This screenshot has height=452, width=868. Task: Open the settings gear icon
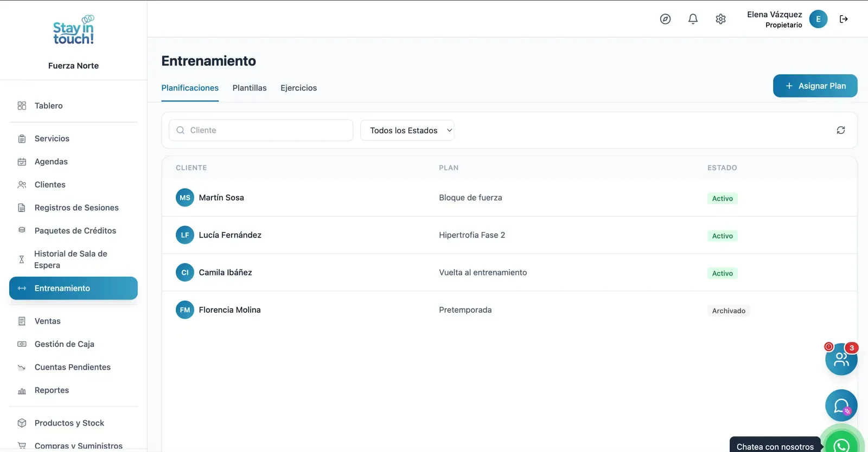[x=720, y=19]
